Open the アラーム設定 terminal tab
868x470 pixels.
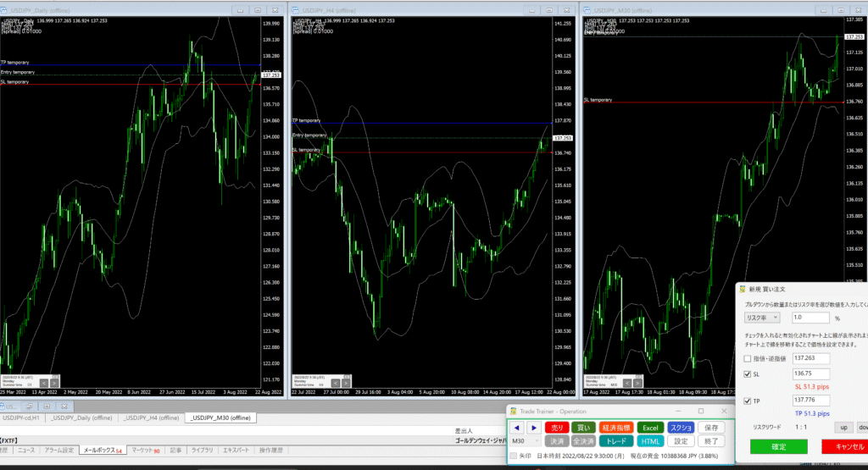pos(58,451)
